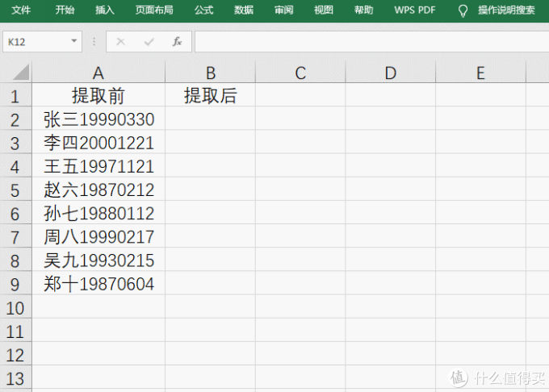The height and width of the screenshot is (392, 549).
Task: Select cell with 赵六19870212
Action: [x=98, y=190]
